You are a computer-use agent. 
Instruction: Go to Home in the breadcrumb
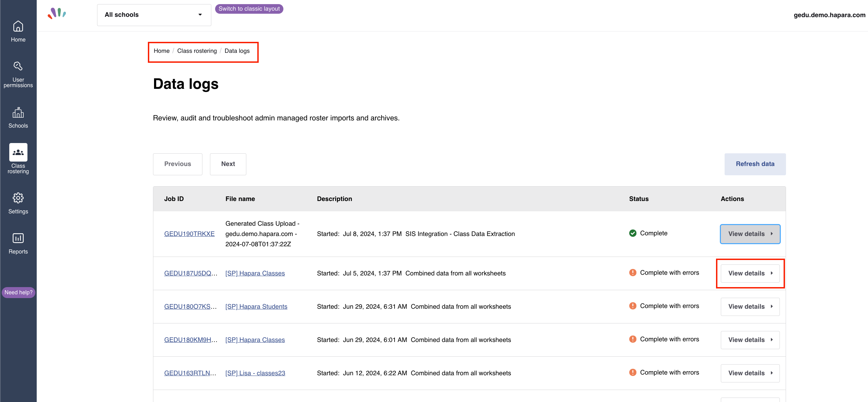[162, 51]
